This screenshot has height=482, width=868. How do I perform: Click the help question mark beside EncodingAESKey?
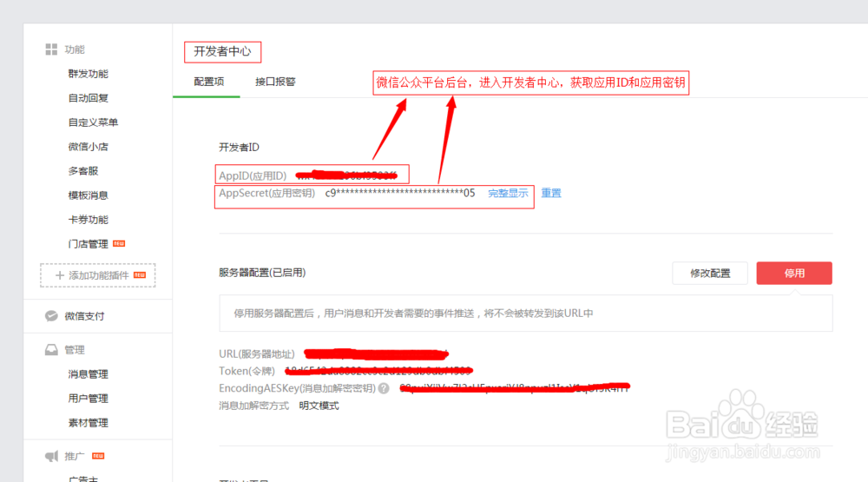384,388
